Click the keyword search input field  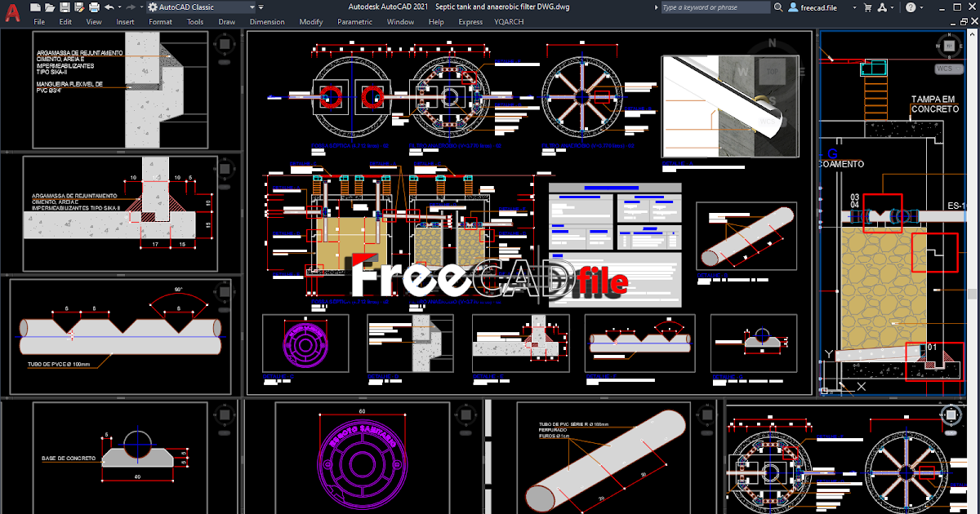point(715,7)
